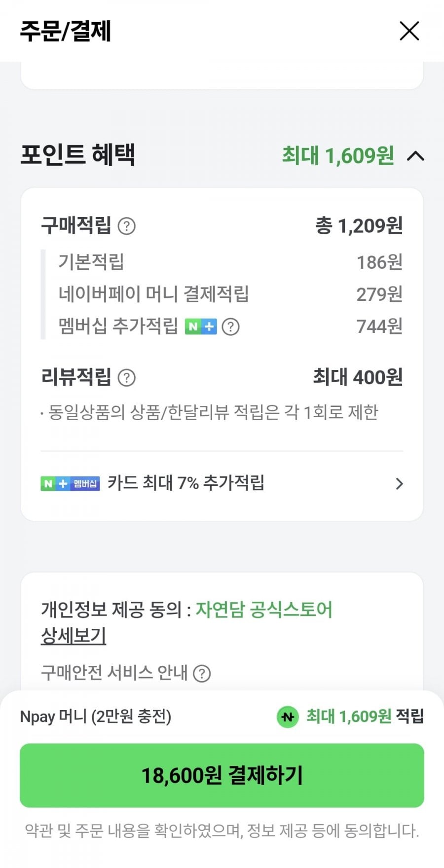Open 자연담 공식스토어 link
Screen dimensions: 444x868
[264, 610]
